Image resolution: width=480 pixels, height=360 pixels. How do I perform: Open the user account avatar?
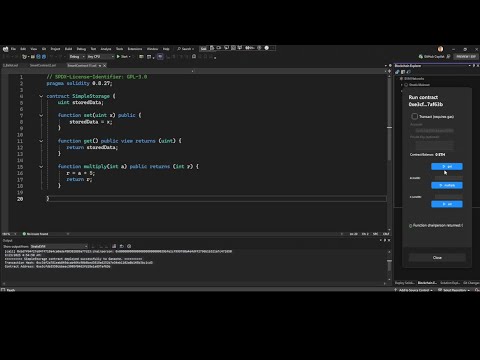tap(440, 49)
